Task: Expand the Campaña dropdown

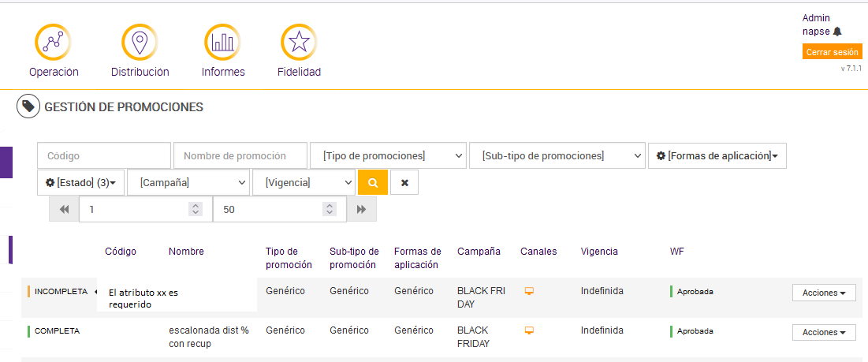Action: [188, 182]
